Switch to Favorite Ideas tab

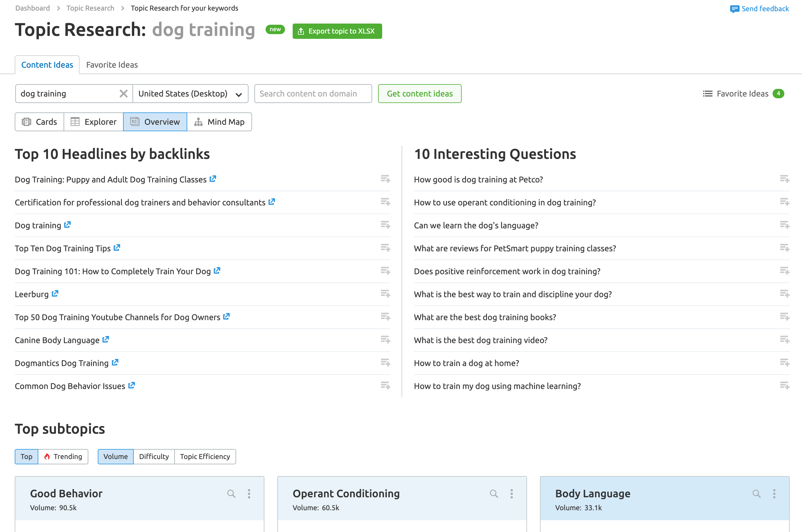[x=112, y=65]
